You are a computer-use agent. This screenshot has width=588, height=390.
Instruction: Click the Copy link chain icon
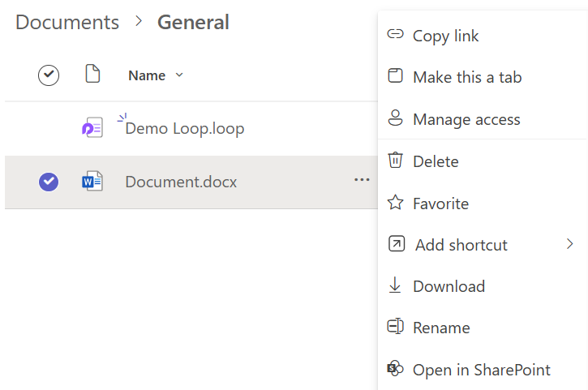point(395,35)
